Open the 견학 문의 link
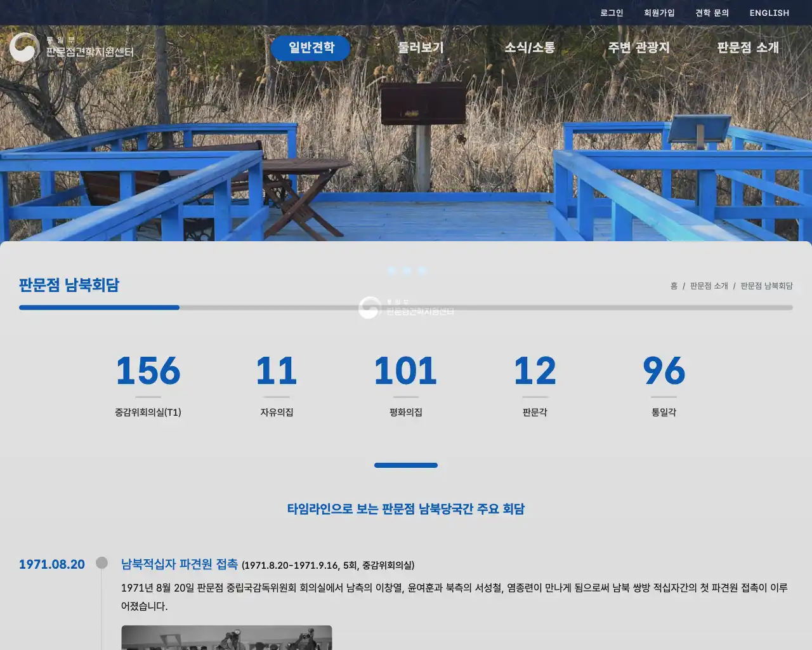The width and height of the screenshot is (812, 650). pyautogui.click(x=712, y=13)
